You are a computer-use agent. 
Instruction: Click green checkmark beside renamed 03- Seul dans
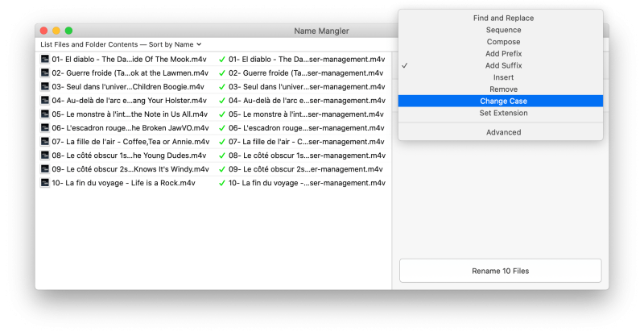coord(222,87)
